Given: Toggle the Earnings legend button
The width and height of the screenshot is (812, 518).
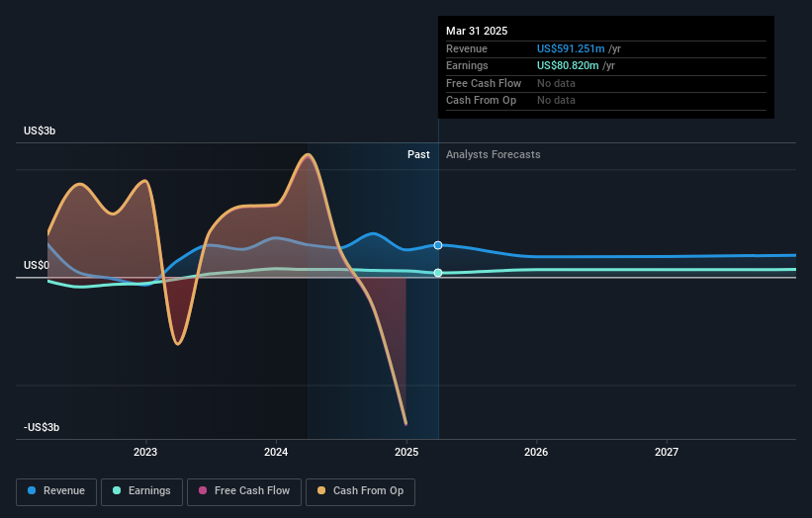Looking at the screenshot, I should click(x=141, y=491).
